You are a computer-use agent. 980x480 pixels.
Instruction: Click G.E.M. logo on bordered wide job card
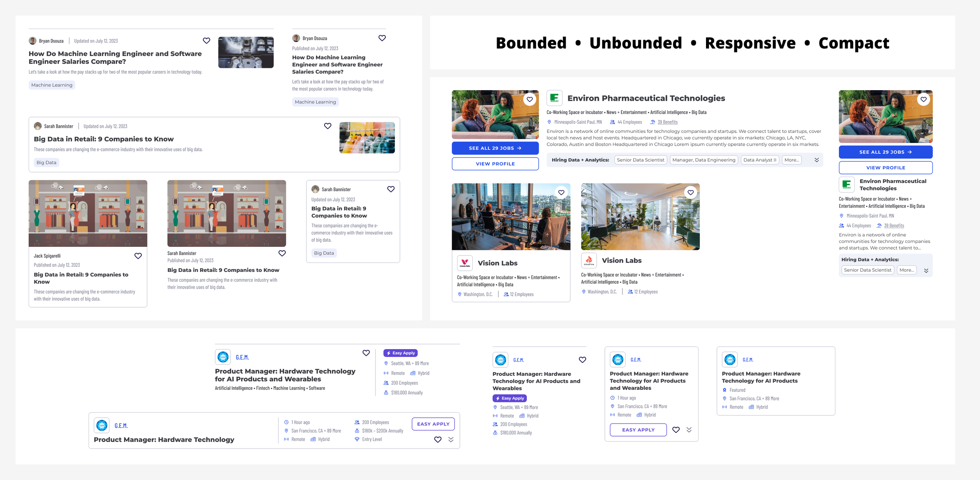pos(102,425)
